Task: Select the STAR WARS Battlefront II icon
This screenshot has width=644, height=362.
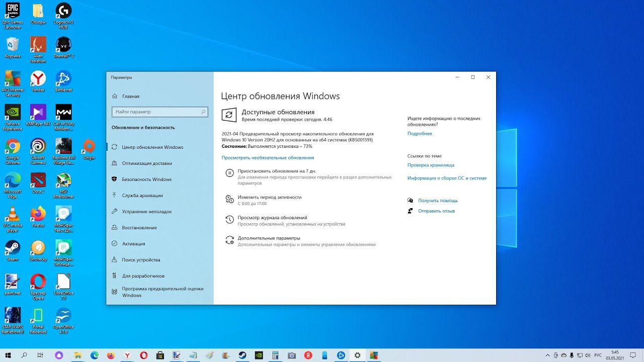Action: coord(13,321)
